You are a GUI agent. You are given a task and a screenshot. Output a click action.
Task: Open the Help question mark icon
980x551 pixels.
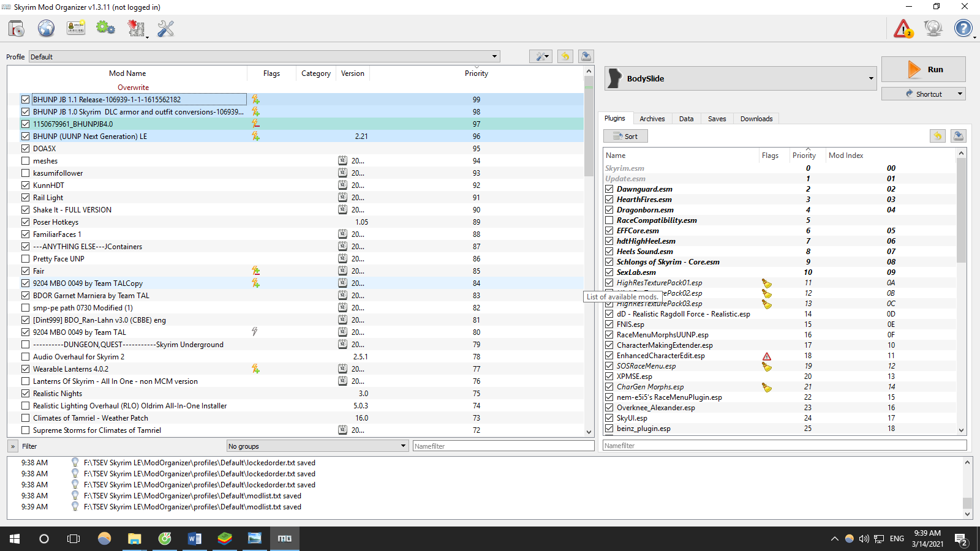tap(963, 28)
